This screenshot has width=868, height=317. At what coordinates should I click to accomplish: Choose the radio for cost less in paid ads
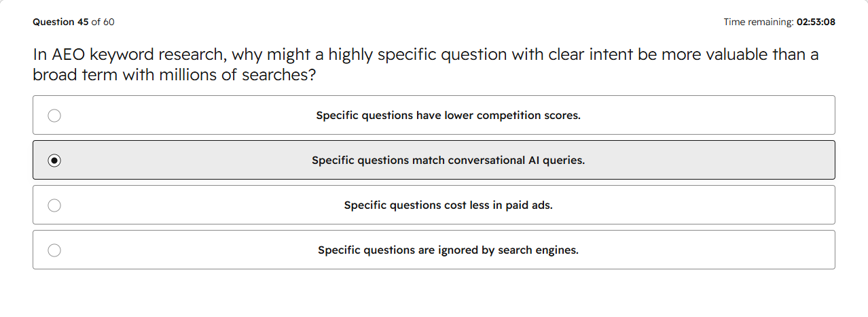pos(54,205)
